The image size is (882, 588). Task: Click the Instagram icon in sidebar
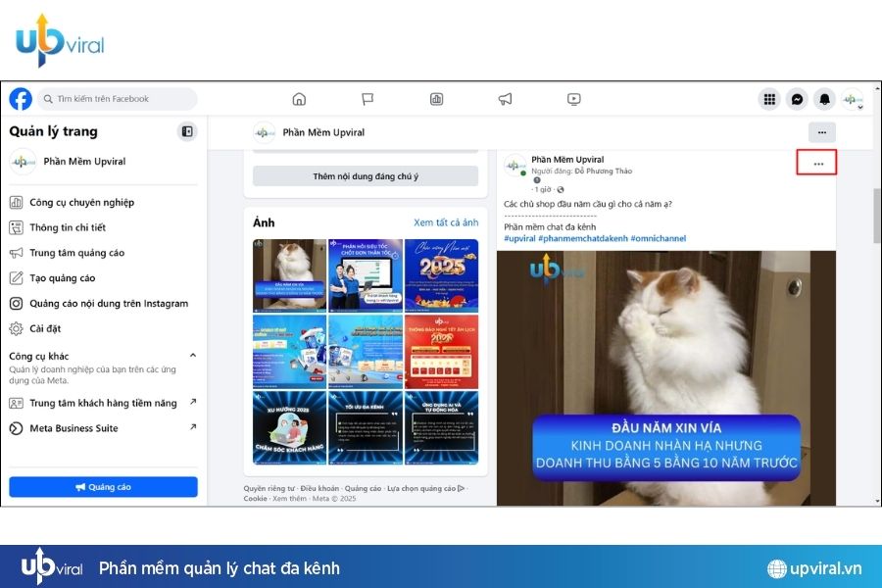point(17,303)
